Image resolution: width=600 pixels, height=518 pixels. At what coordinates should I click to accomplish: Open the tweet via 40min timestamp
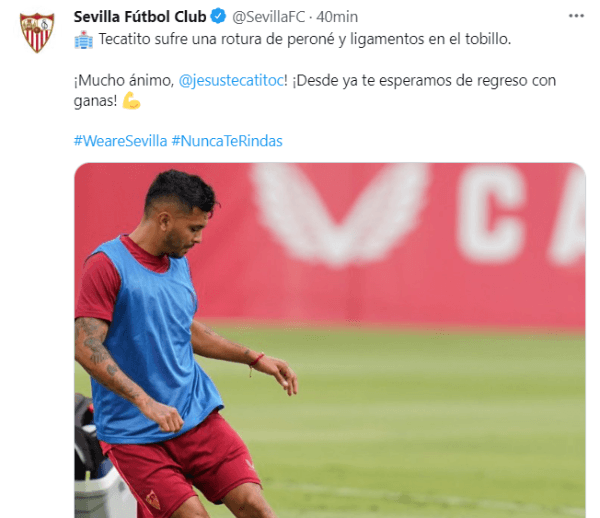[337, 17]
